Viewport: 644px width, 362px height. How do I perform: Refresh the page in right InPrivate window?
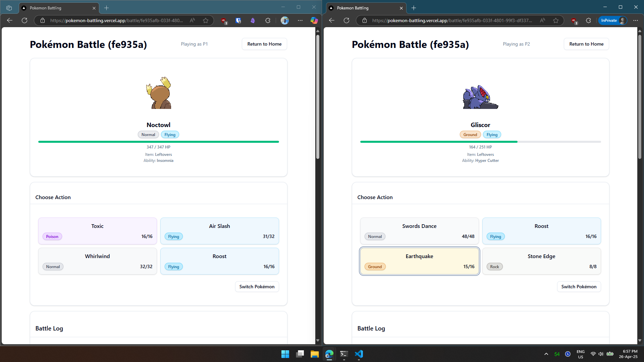click(x=346, y=20)
